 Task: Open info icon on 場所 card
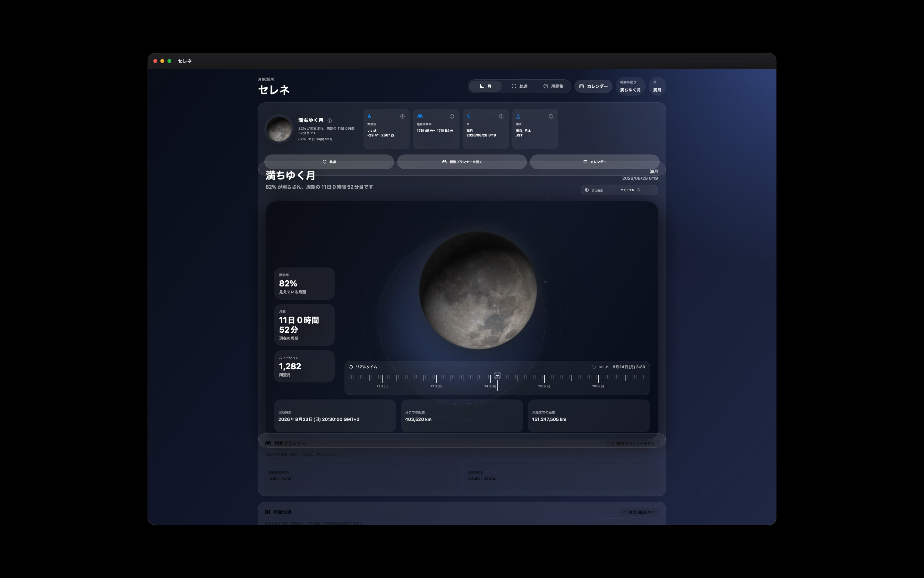(x=551, y=117)
